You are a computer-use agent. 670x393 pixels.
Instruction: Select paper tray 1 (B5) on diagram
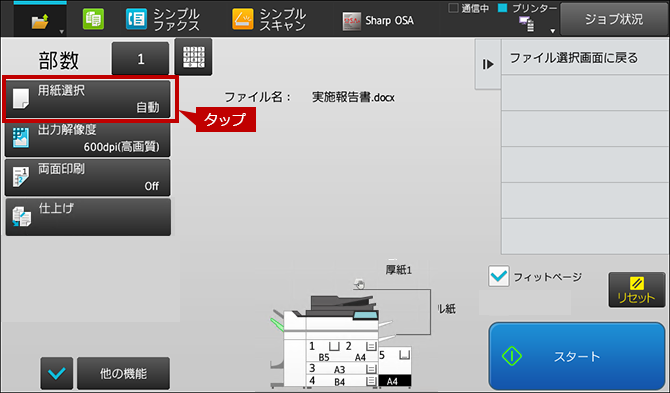pyautogui.click(x=323, y=351)
